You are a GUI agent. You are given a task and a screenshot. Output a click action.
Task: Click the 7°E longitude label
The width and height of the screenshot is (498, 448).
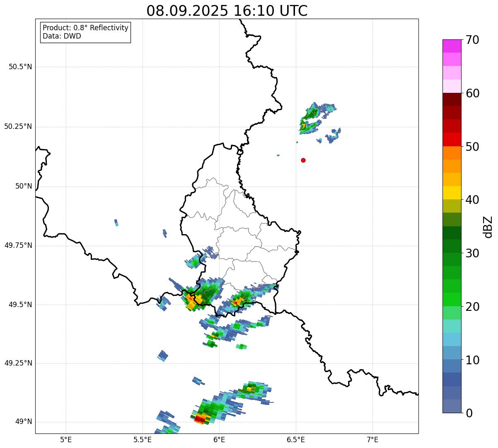click(x=372, y=439)
